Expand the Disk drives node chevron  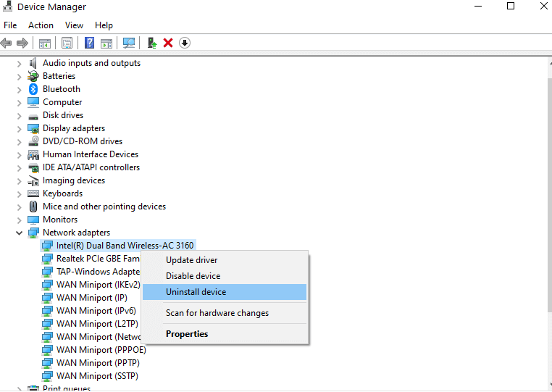pos(19,116)
